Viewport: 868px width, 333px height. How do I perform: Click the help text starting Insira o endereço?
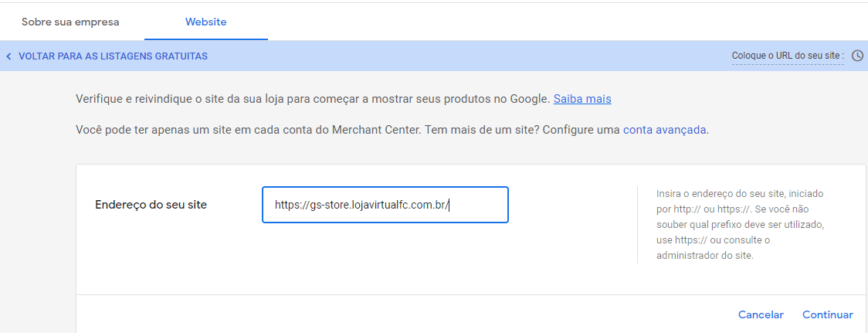tap(740, 225)
